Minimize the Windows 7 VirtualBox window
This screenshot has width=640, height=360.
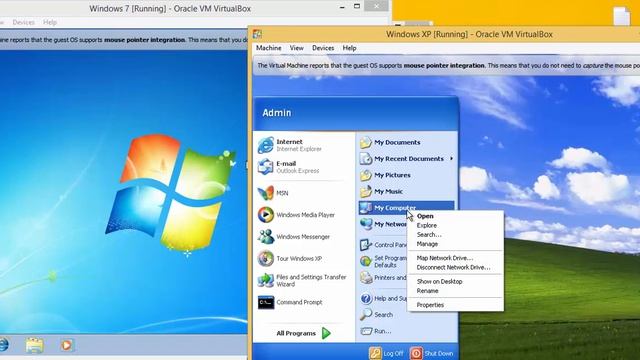342,7
